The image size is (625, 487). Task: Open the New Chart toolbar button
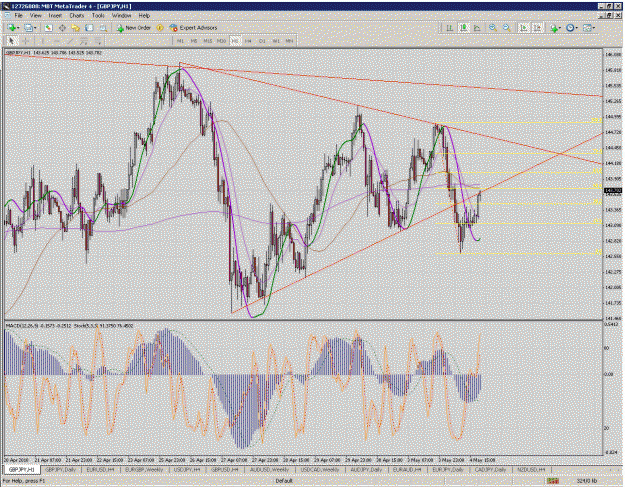tap(11, 27)
